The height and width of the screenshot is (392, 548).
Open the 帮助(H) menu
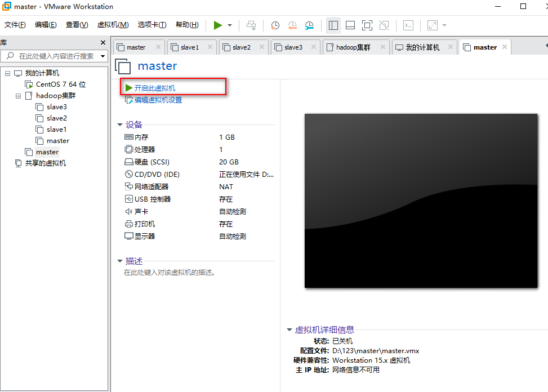[x=187, y=25]
